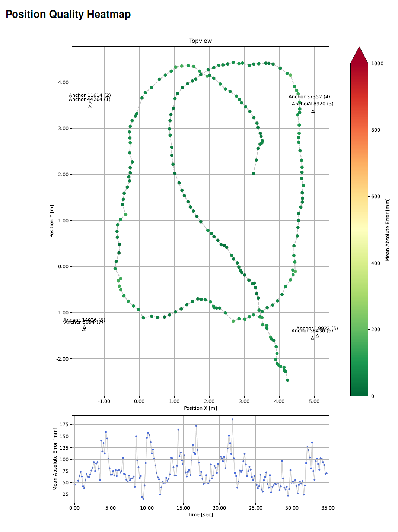Click the Anchor 14026 (8) triangle marker
398x532 pixels.
[x=85, y=327]
